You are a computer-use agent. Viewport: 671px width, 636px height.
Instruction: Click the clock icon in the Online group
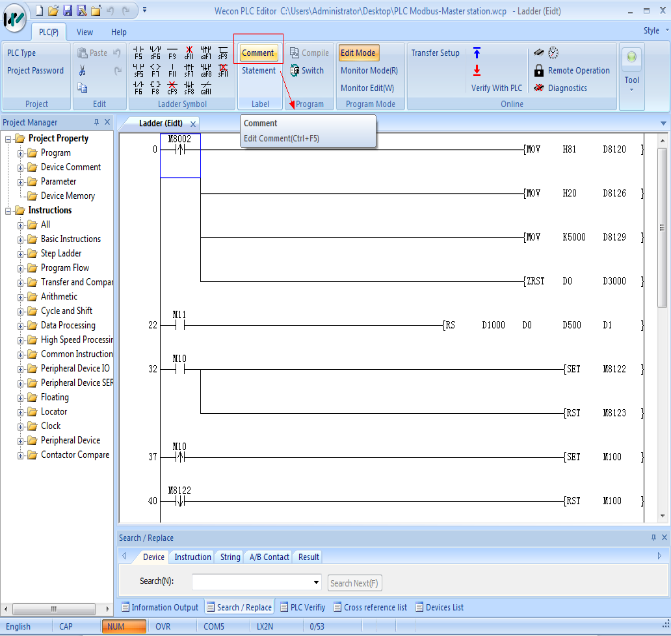click(x=553, y=53)
